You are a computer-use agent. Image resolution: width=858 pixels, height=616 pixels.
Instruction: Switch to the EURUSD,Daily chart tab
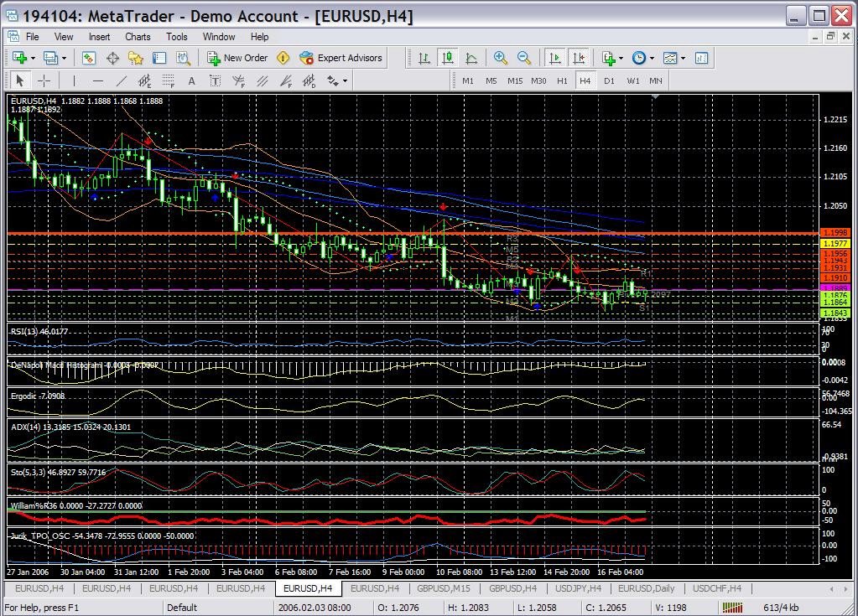pyautogui.click(x=646, y=588)
